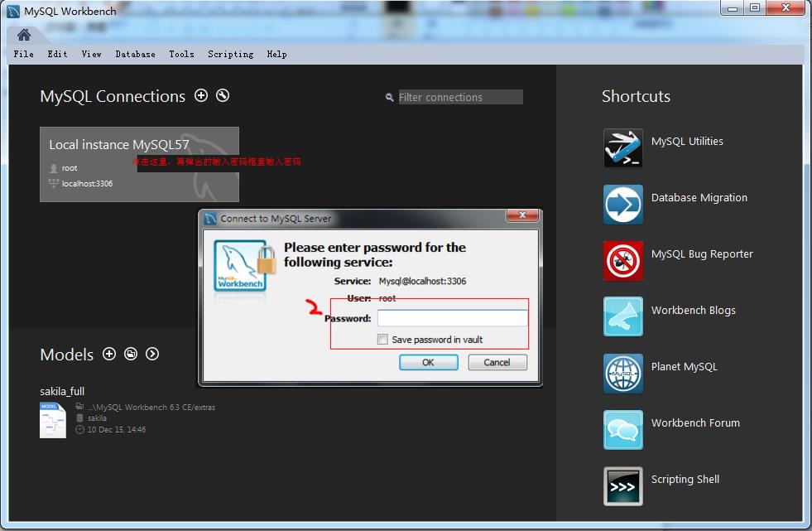Click the Planet MySQL label
The height and width of the screenshot is (531, 812).
point(684,367)
